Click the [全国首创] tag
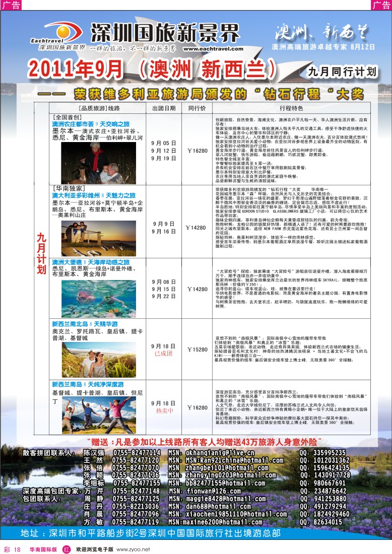 tap(67, 117)
